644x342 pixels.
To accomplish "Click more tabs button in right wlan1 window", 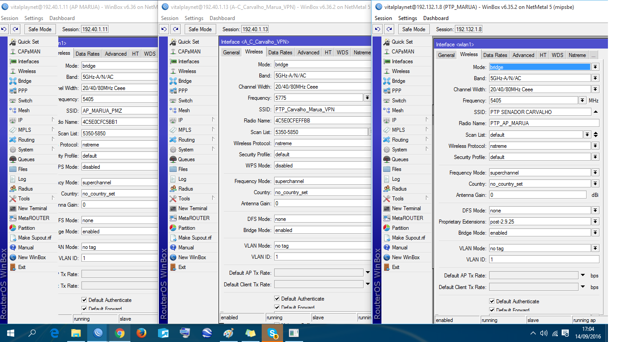I will [x=594, y=55].
